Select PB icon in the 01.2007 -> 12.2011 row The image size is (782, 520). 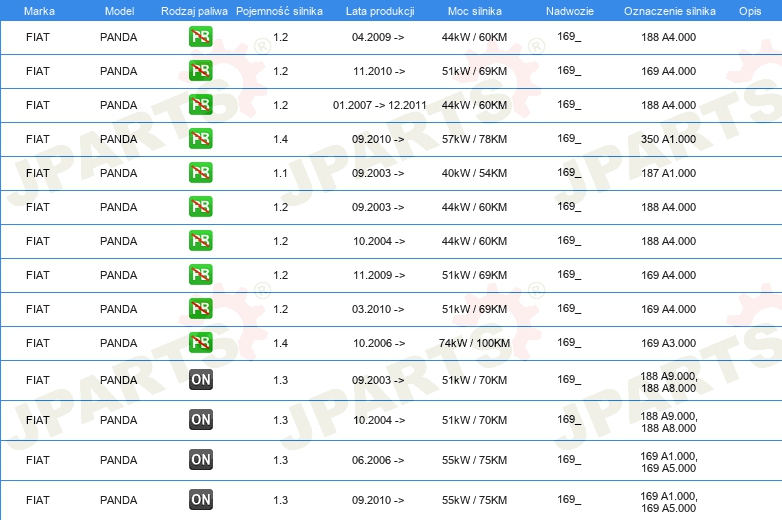[200, 104]
